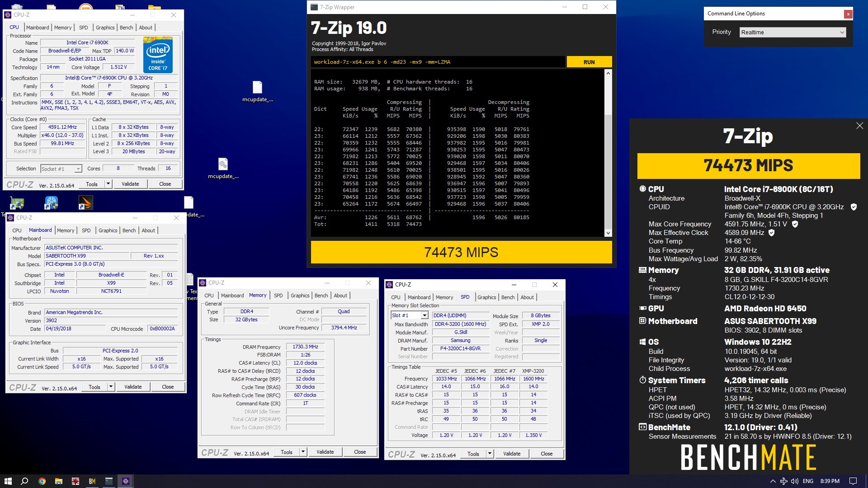Close the Command Line Options panel
This screenshot has height=488, width=868.
pyautogui.click(x=848, y=14)
